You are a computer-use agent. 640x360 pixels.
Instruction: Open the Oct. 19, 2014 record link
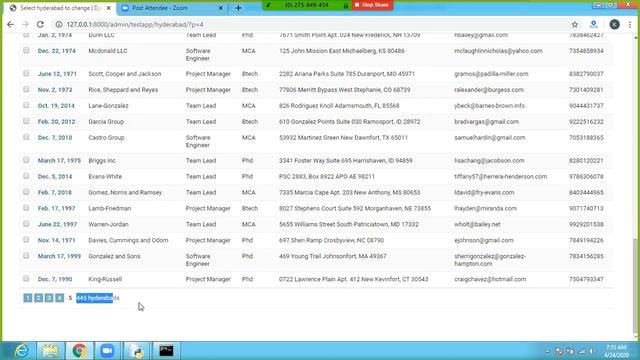(56, 106)
